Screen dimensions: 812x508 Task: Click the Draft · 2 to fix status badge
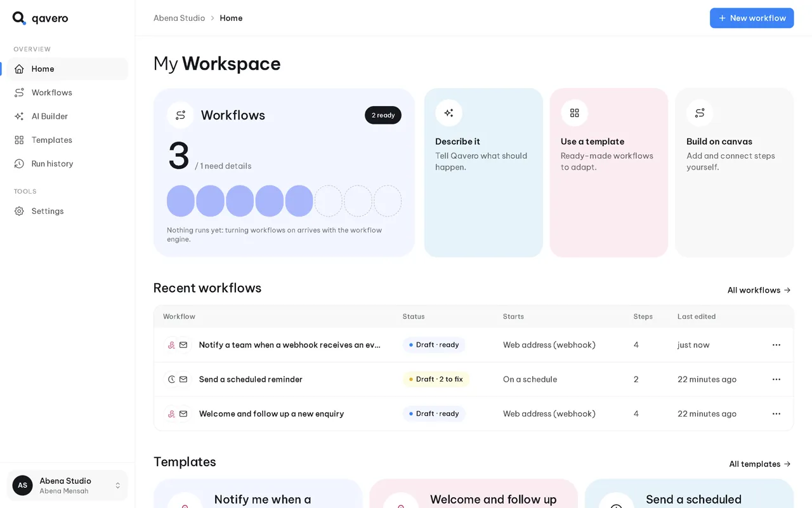tap(436, 379)
